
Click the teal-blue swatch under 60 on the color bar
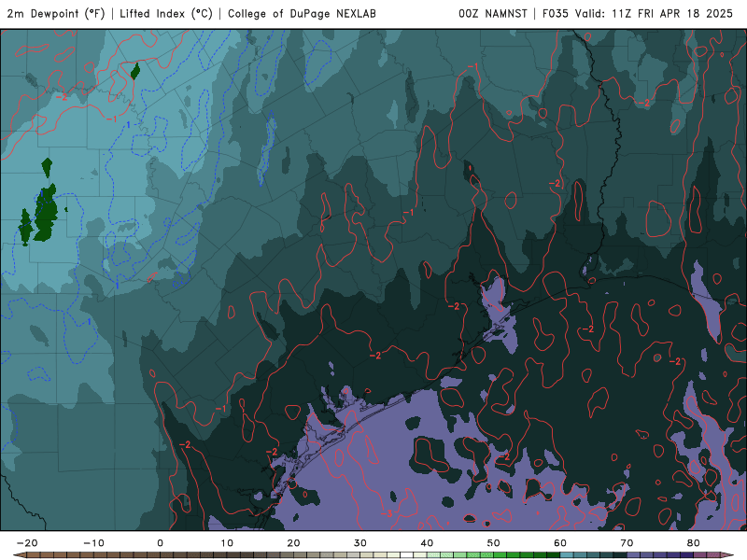pos(567,554)
